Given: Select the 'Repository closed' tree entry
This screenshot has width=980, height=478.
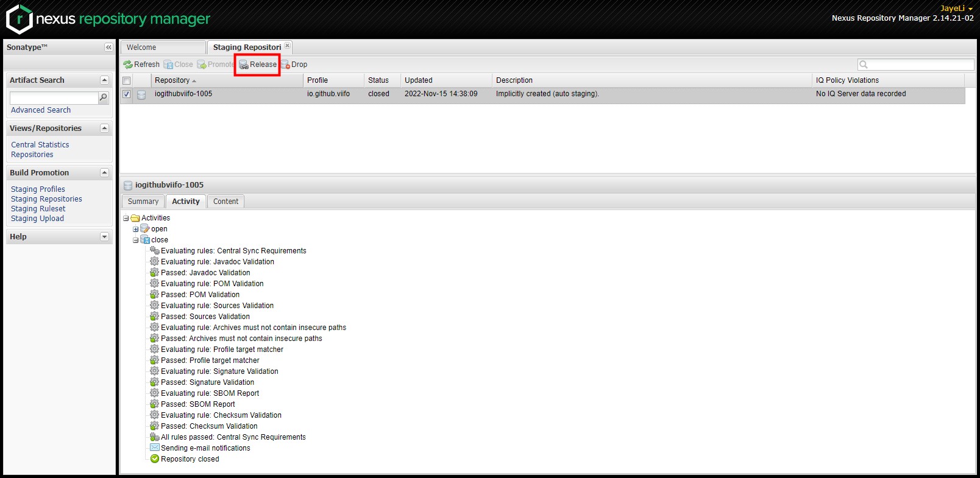Looking at the screenshot, I should pos(190,459).
